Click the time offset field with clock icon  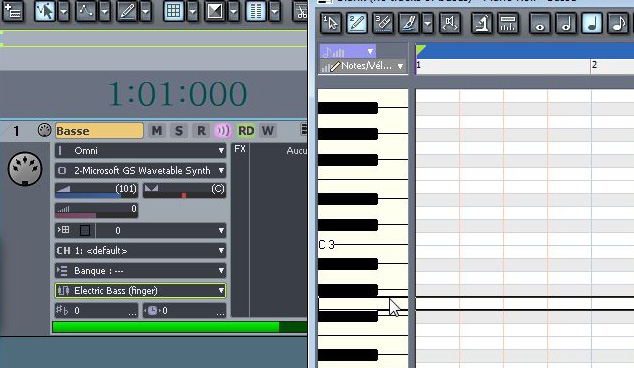(x=184, y=311)
